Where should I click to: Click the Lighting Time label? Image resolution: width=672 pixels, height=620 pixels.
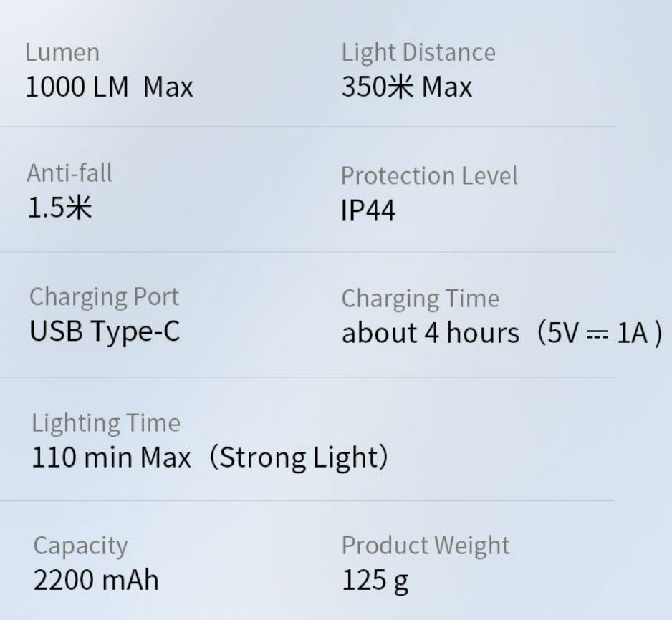tap(106, 423)
